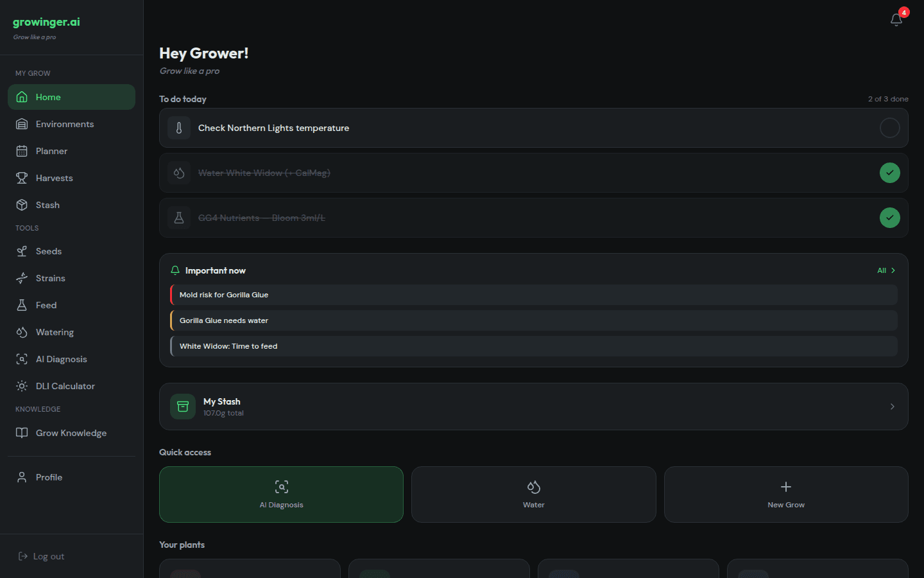
Task: Open the AI Diagnosis scan icon in sidebar
Action: pos(22,359)
